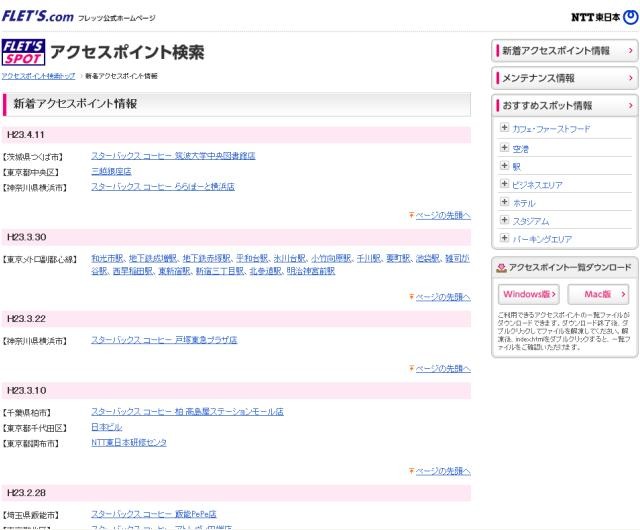This screenshot has width=640, height=530.
Task: Open the 池袋駅 station link
Action: 427,258
